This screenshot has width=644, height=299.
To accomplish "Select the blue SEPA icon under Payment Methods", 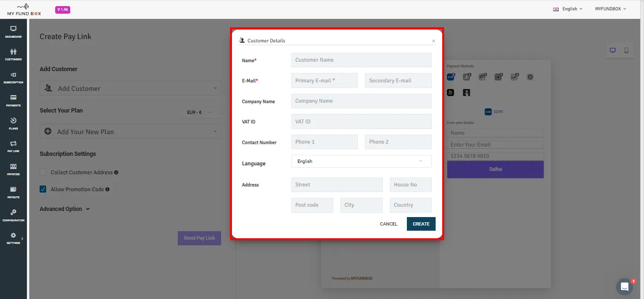I will click(450, 77).
